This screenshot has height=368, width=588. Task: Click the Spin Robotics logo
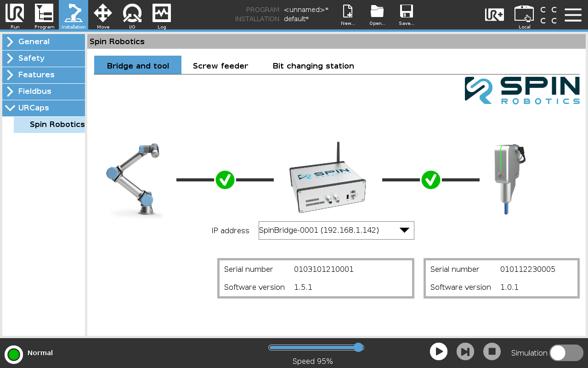click(x=522, y=91)
